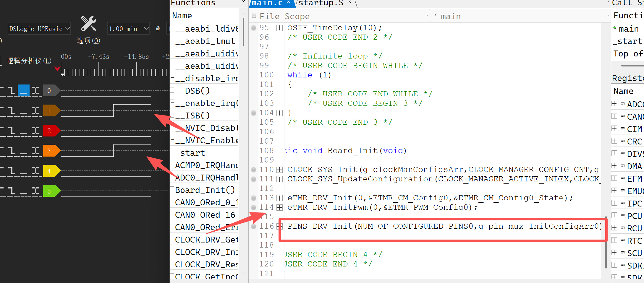Select low-level trigger on channel 3
The height and width of the screenshot is (283, 644).
click(x=24, y=151)
